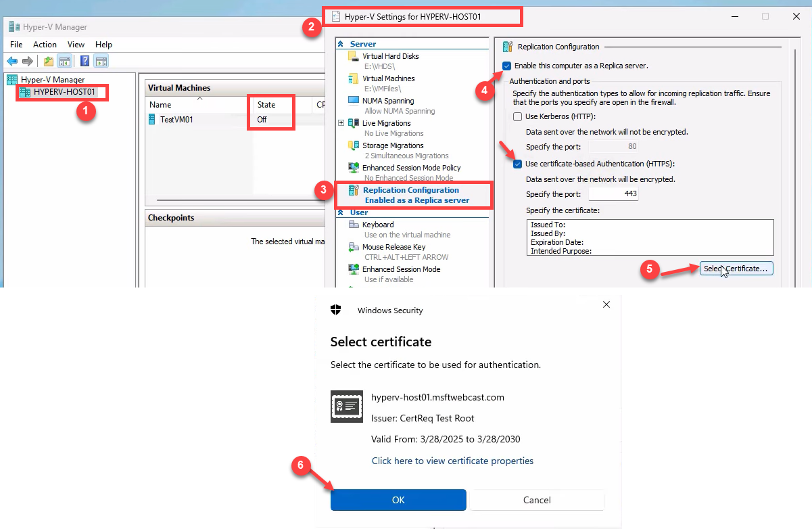Click the certificate icon beside hyperv-host01.msftwebcast.com

347,407
